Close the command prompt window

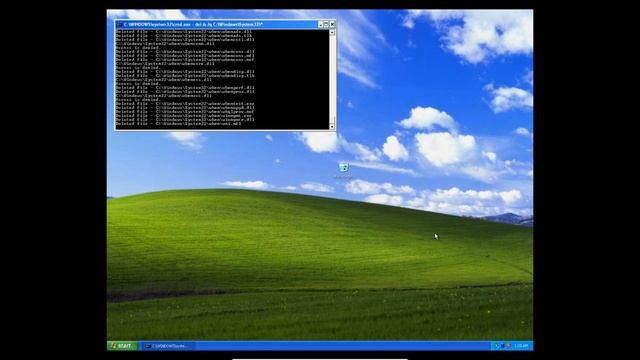pyautogui.click(x=332, y=24)
